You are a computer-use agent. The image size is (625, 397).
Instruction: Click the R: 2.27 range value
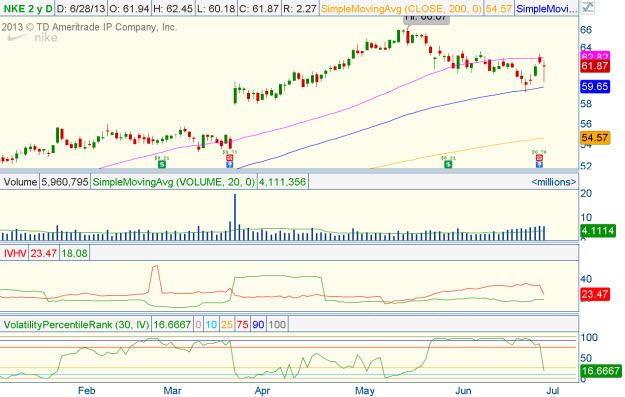[300, 8]
